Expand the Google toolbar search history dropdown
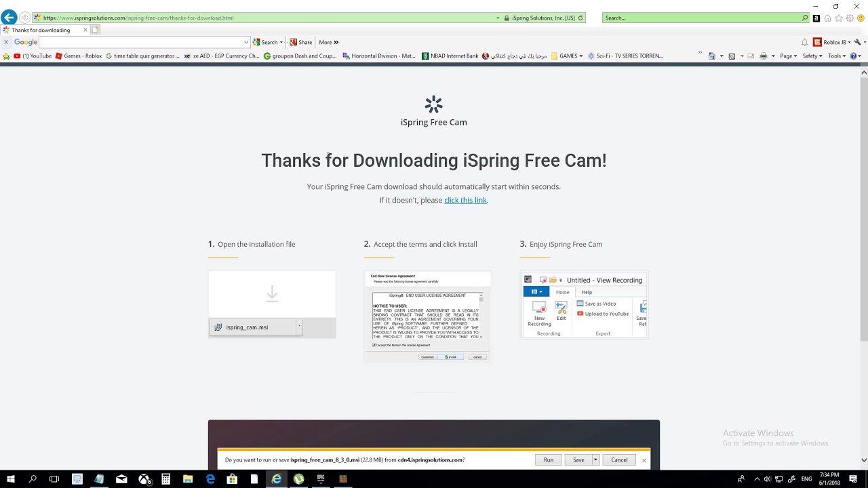The width and height of the screenshot is (868, 488). 246,42
